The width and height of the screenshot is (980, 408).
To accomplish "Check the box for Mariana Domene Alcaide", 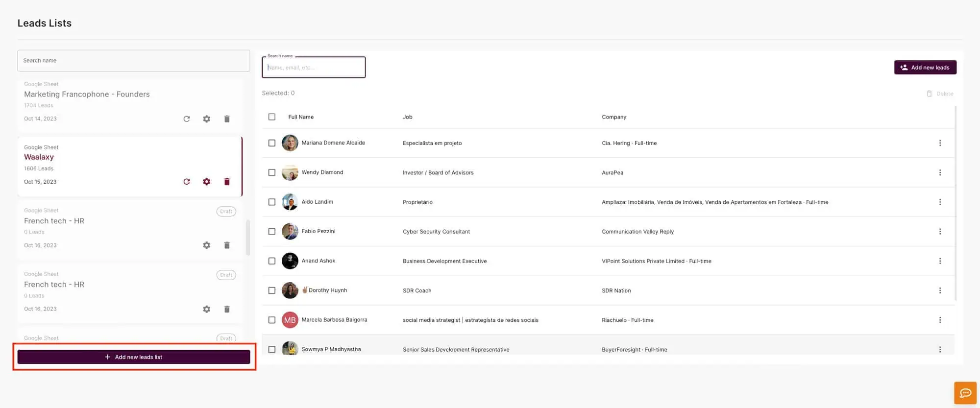I will (x=272, y=143).
